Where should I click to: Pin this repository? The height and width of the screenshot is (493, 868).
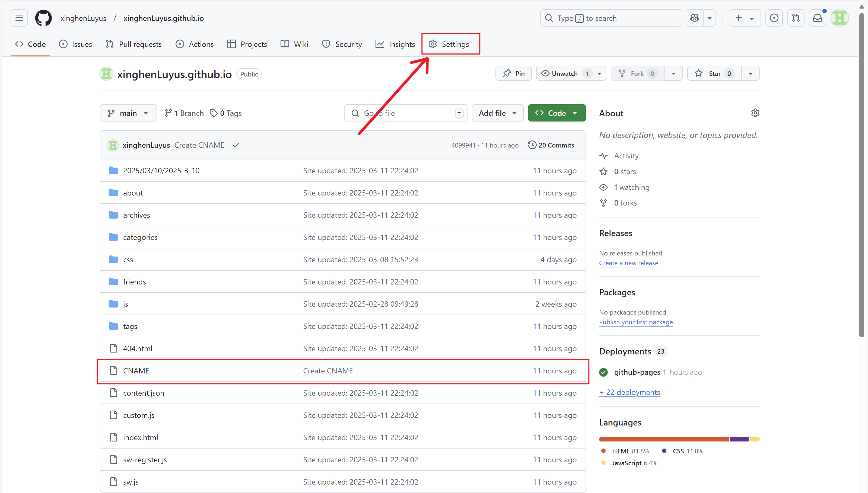click(x=513, y=73)
